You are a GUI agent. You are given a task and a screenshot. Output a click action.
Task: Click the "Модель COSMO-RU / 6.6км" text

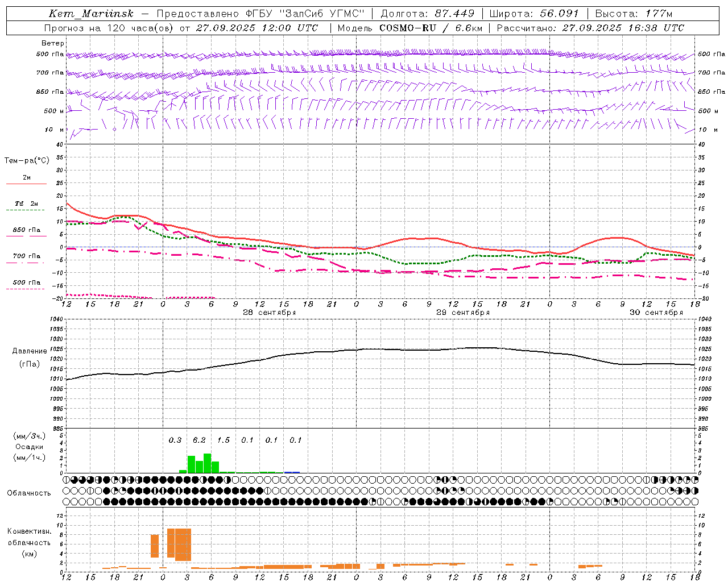(x=410, y=28)
